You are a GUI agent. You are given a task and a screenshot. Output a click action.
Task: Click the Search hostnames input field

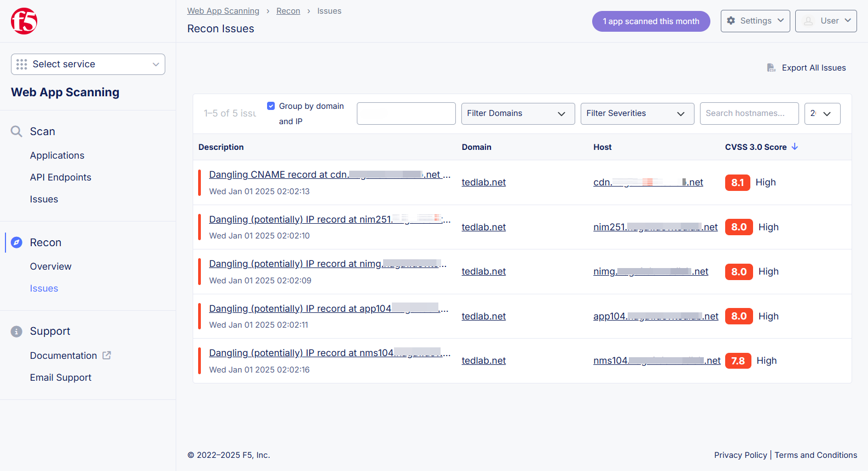coord(749,113)
